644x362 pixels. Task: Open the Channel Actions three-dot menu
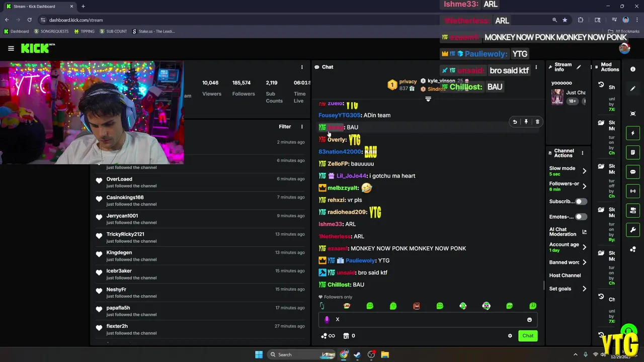(583, 153)
